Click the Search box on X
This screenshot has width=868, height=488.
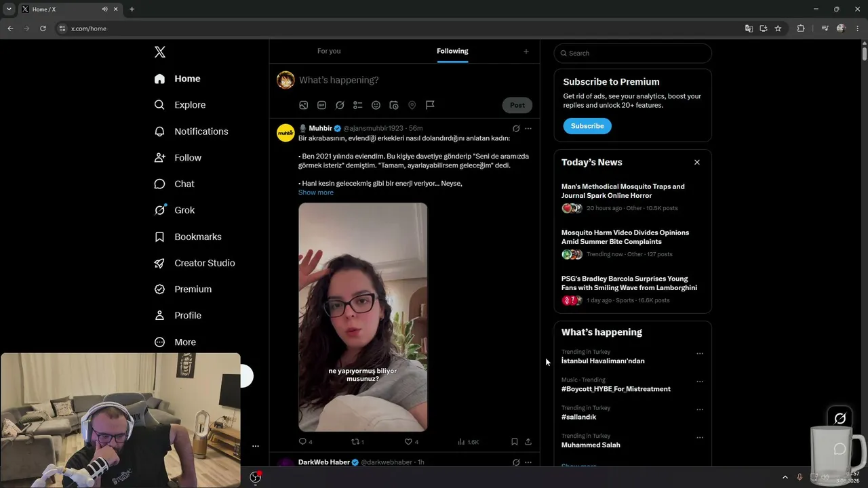(x=633, y=54)
